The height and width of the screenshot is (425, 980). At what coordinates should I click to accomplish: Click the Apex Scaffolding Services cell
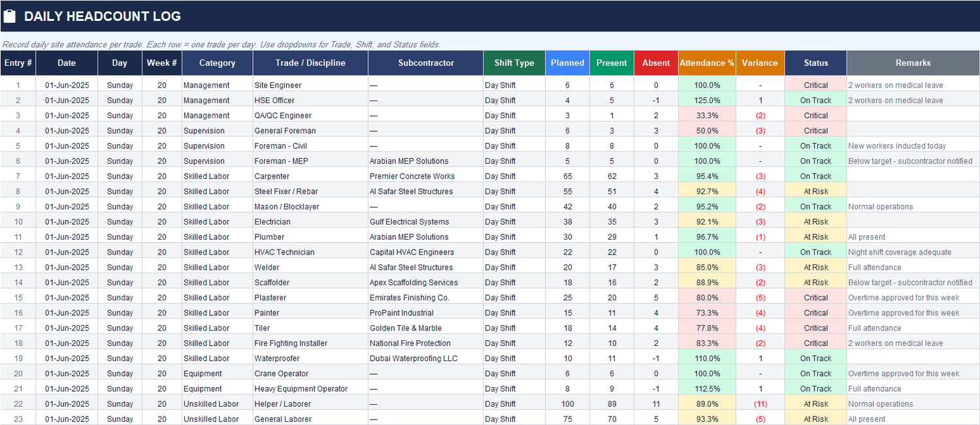[426, 283]
